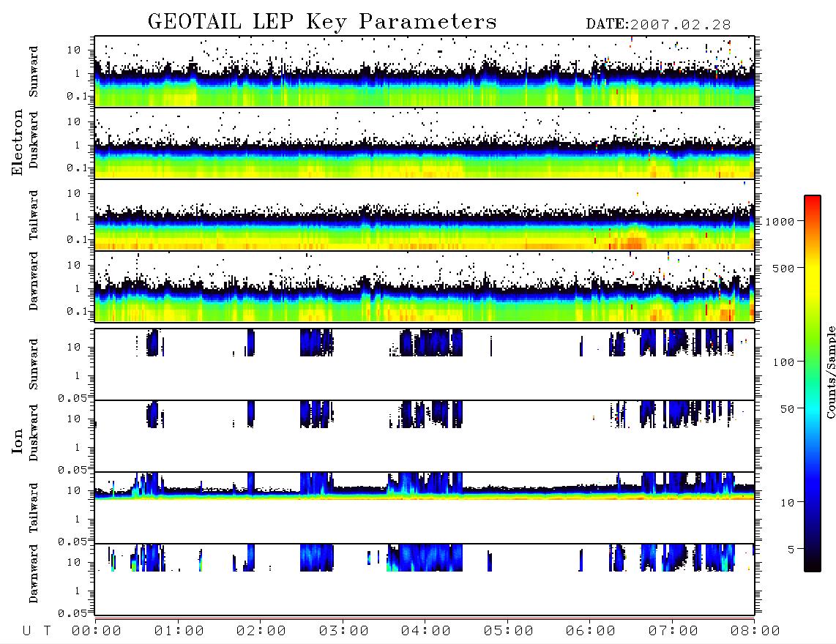Click inside the Electron Tailward spectrogram panel
This screenshot has height=644, width=836.
425,215
